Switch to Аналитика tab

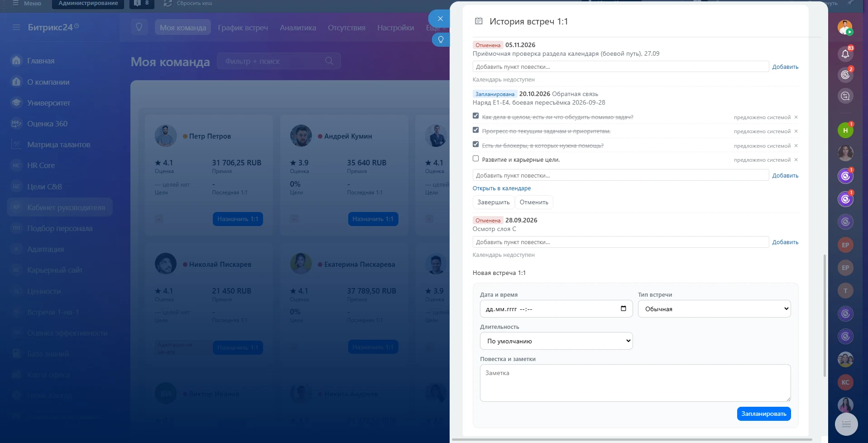(x=298, y=28)
